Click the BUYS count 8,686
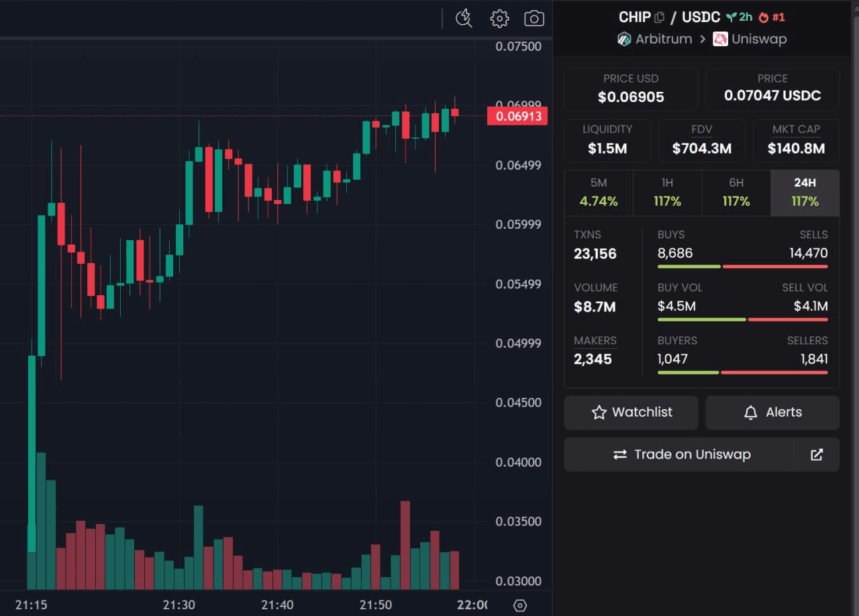The height and width of the screenshot is (616, 859). tap(675, 253)
